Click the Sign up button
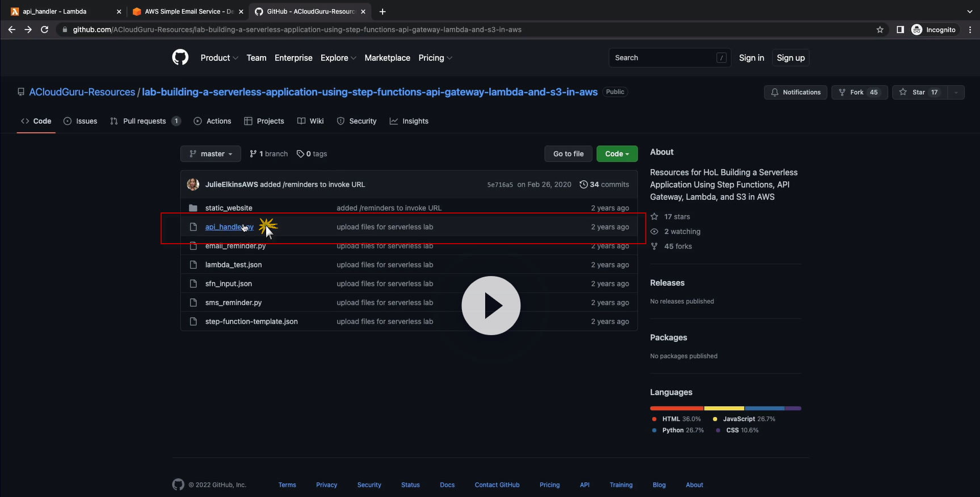Viewport: 980px width, 497px height. click(x=790, y=58)
